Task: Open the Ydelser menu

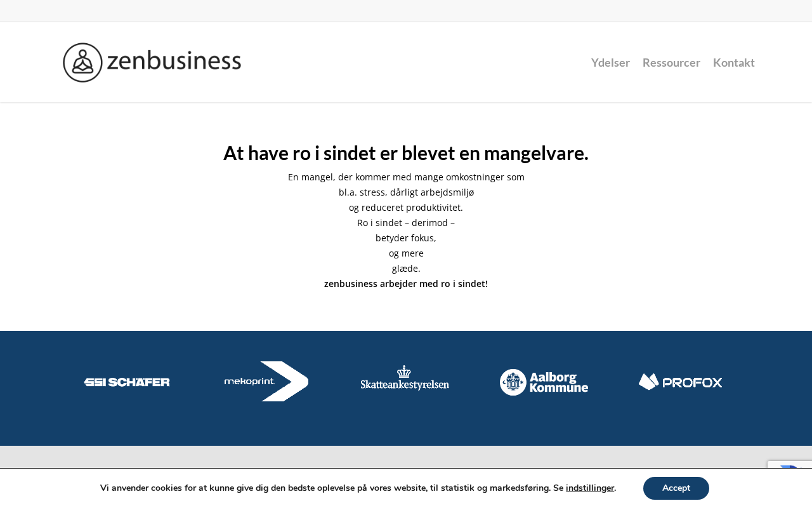Action: point(610,62)
